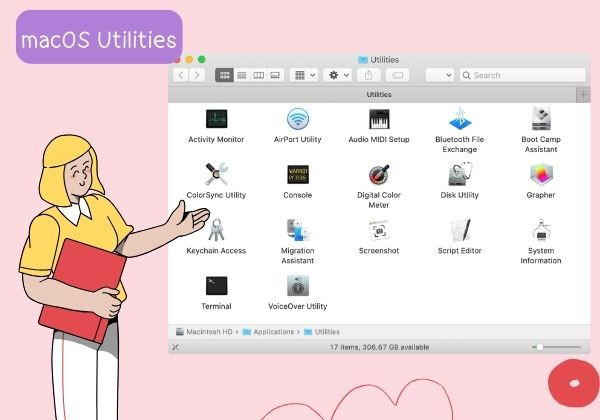Click the tools icon in status bar
Viewport: 600px width, 420px height.
pos(176,347)
